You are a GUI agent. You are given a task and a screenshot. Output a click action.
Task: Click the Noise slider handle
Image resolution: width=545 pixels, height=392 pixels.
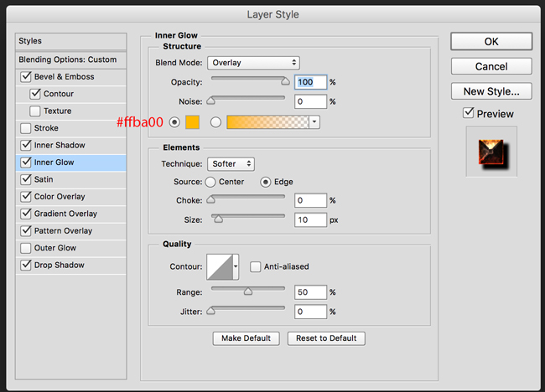[x=210, y=101]
